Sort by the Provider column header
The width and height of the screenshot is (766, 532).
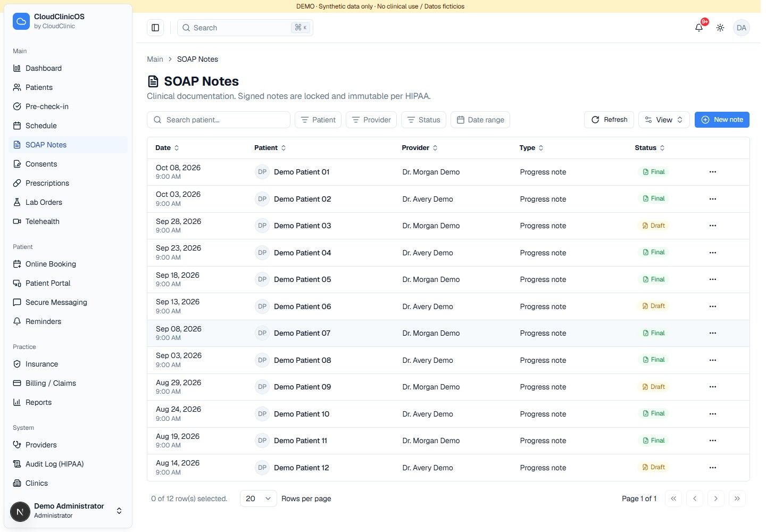tap(420, 148)
